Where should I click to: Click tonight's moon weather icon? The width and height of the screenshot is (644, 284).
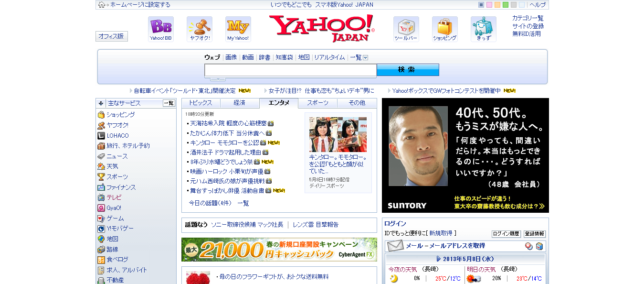coord(394,279)
